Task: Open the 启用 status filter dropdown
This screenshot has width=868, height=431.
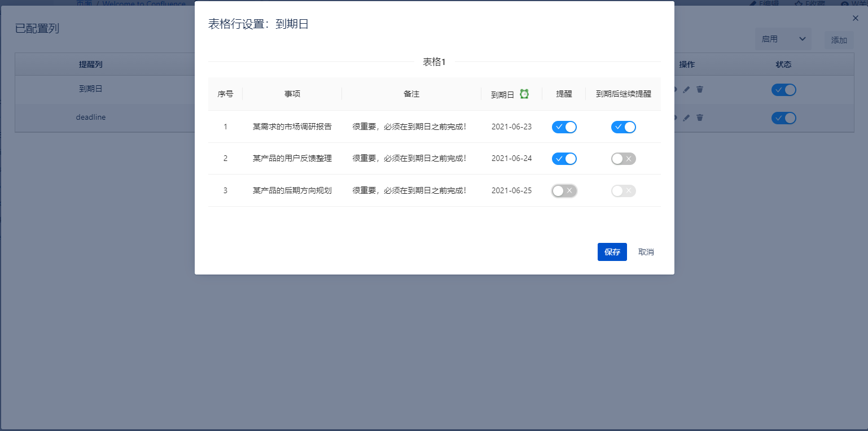Action: point(783,39)
